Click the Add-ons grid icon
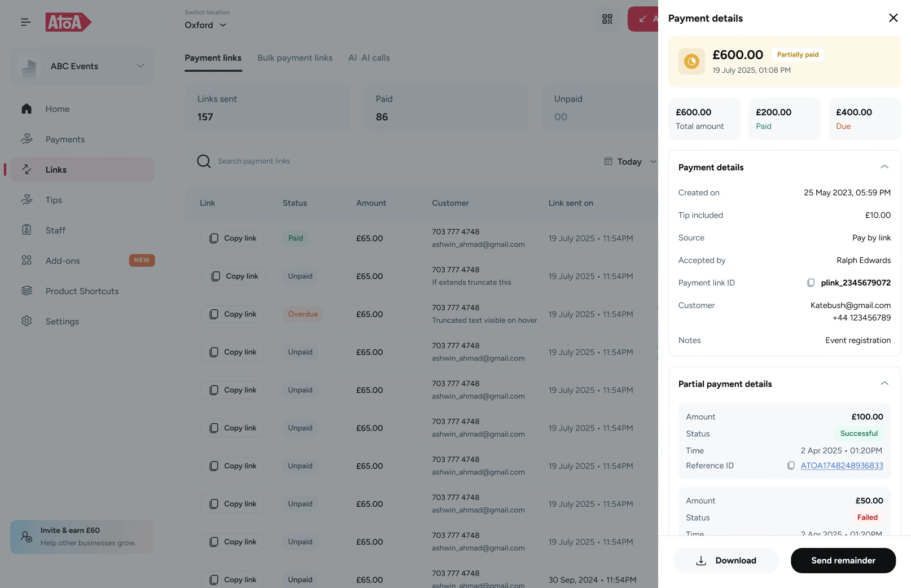Viewport: 911px width, 588px height. 27,260
